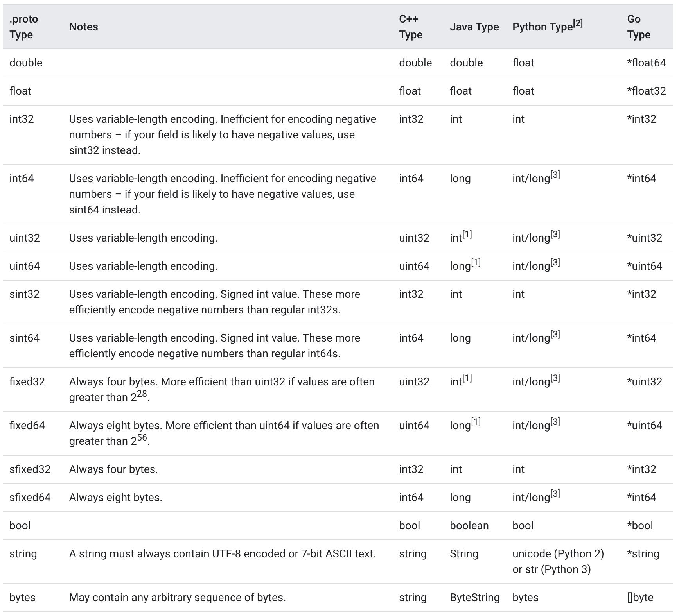Click 'int64' in the .proto Type column
The width and height of the screenshot is (679, 616).
click(x=22, y=179)
